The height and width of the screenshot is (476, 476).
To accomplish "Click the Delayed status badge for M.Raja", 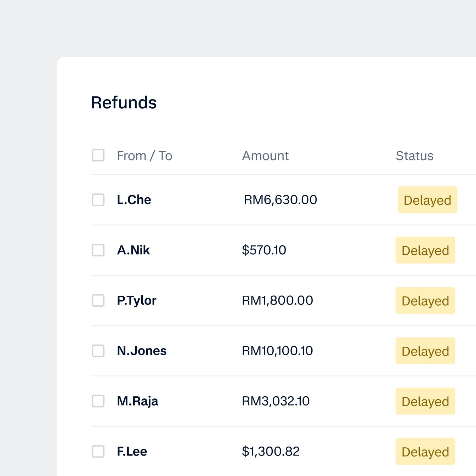I will (425, 401).
